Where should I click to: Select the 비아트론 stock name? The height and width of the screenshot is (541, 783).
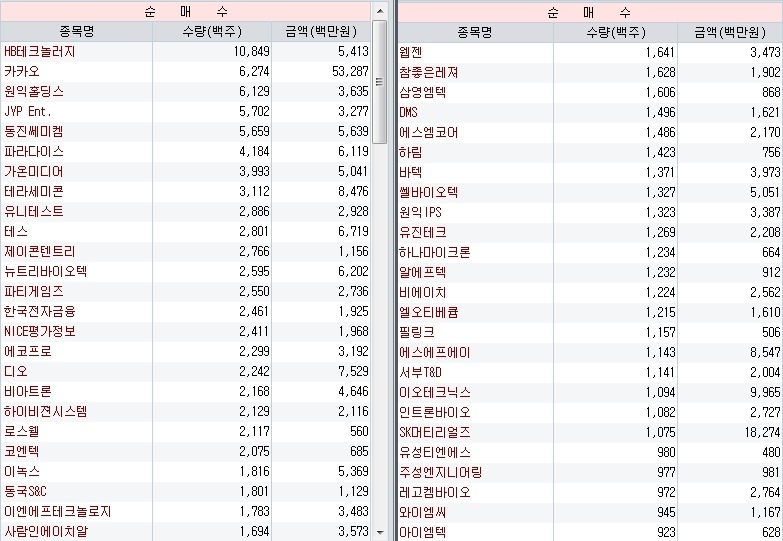(27, 391)
